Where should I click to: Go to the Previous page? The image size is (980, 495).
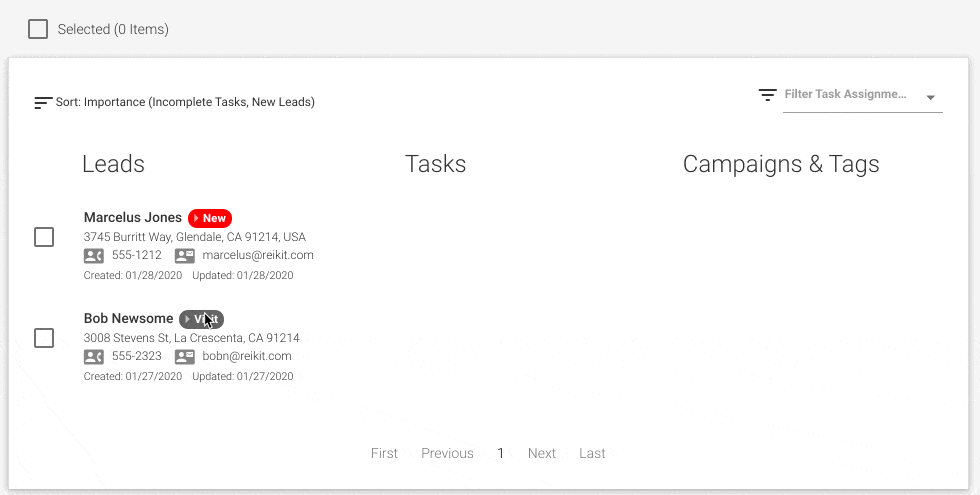(x=448, y=453)
